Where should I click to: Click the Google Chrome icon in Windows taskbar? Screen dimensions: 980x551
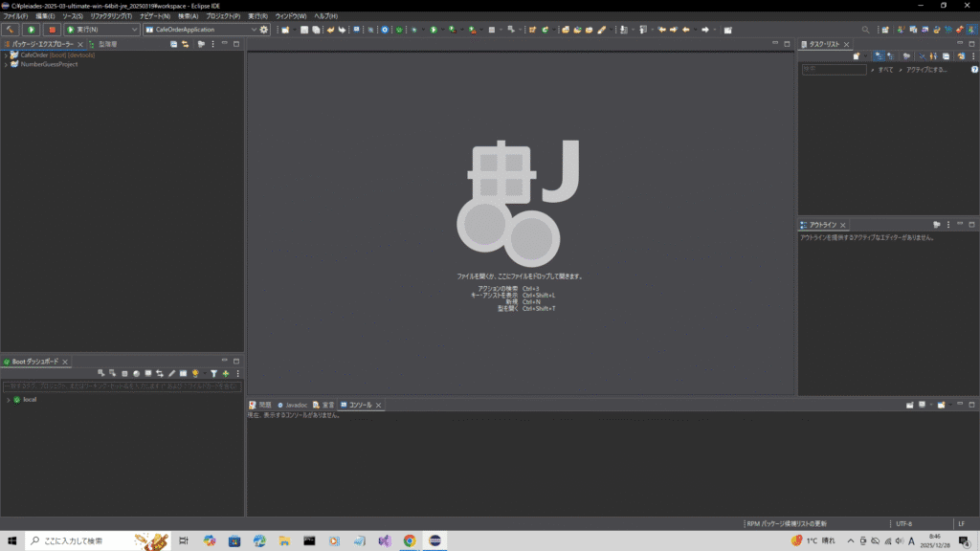click(x=410, y=540)
